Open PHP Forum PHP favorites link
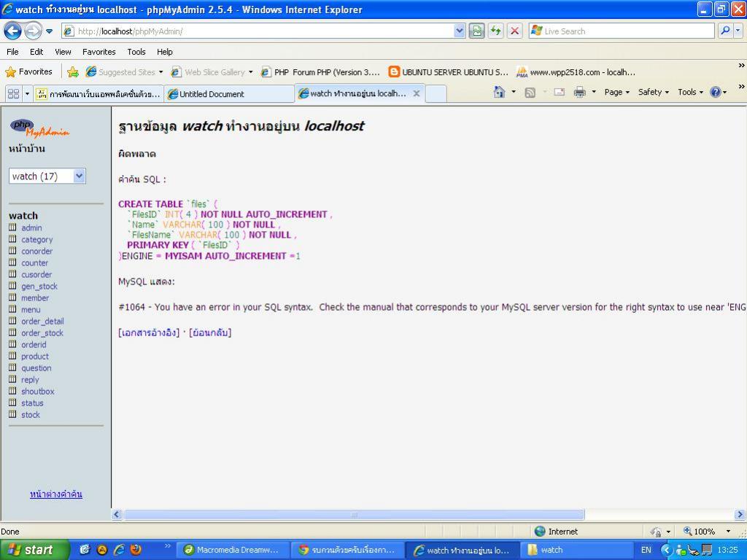 tap(321, 72)
